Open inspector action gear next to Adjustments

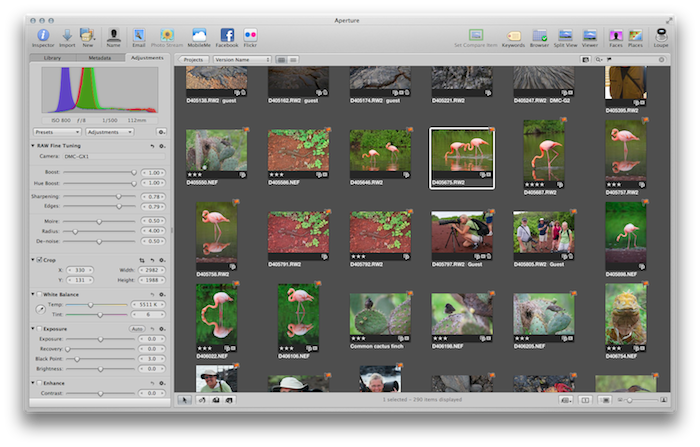click(x=161, y=132)
